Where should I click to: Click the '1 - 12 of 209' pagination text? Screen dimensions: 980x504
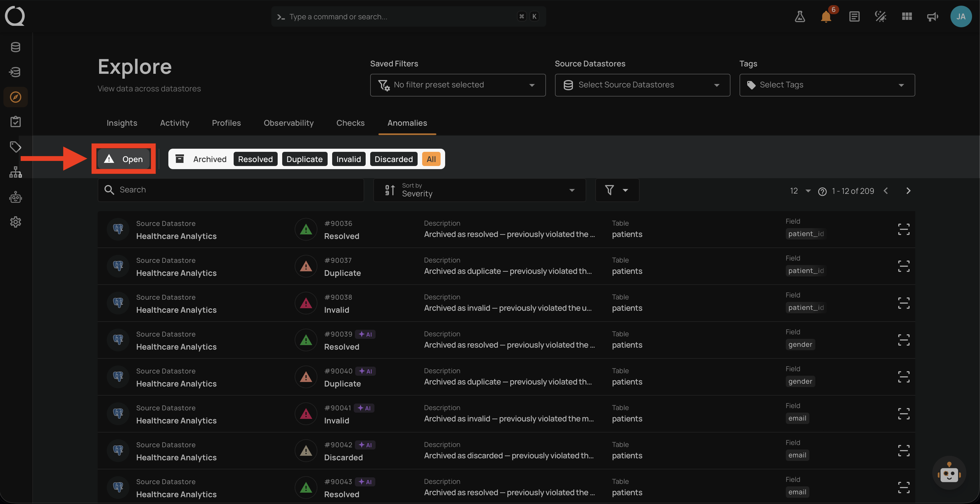click(853, 191)
